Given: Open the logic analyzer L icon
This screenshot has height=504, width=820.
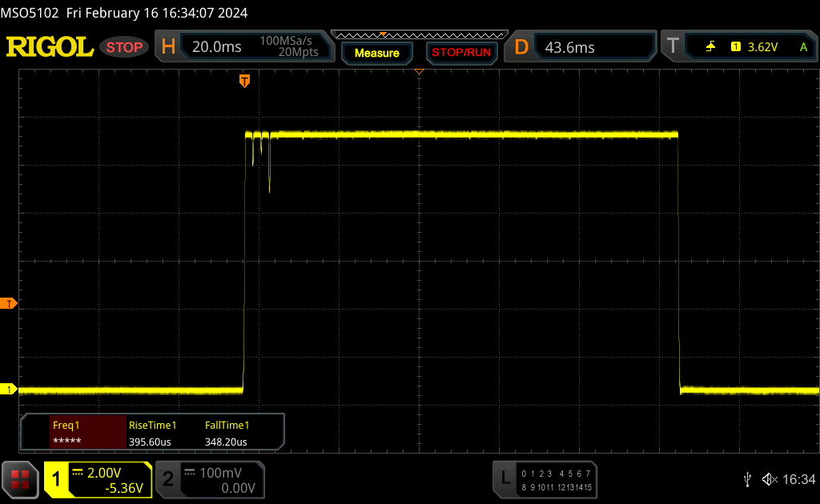Looking at the screenshot, I should (504, 478).
